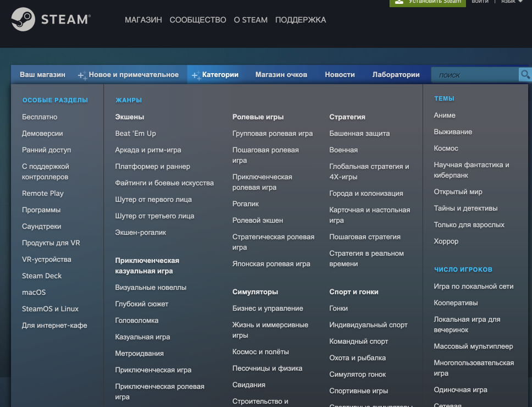The width and height of the screenshot is (532, 407).
Task: Open SteamOS и Linux link
Action: coord(50,309)
